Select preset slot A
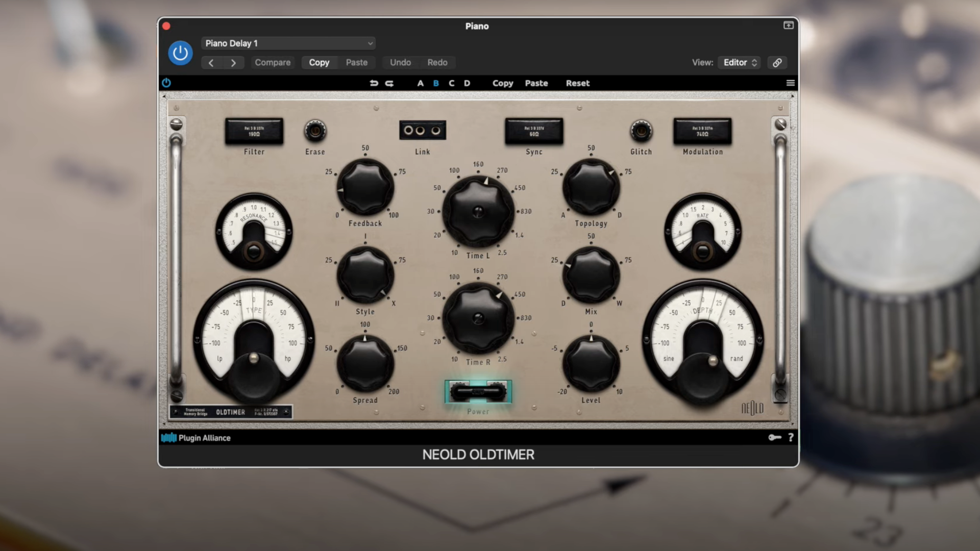Screen dimensions: 980x551 coord(420,83)
